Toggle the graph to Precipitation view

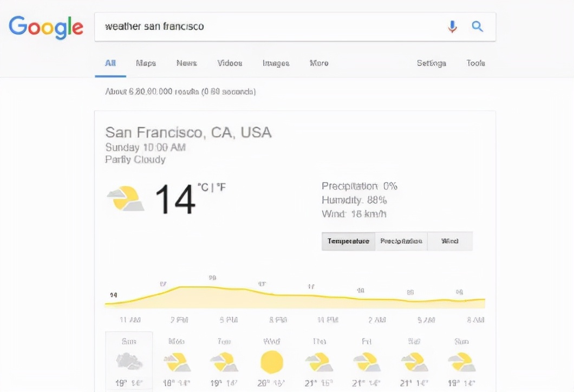401,241
